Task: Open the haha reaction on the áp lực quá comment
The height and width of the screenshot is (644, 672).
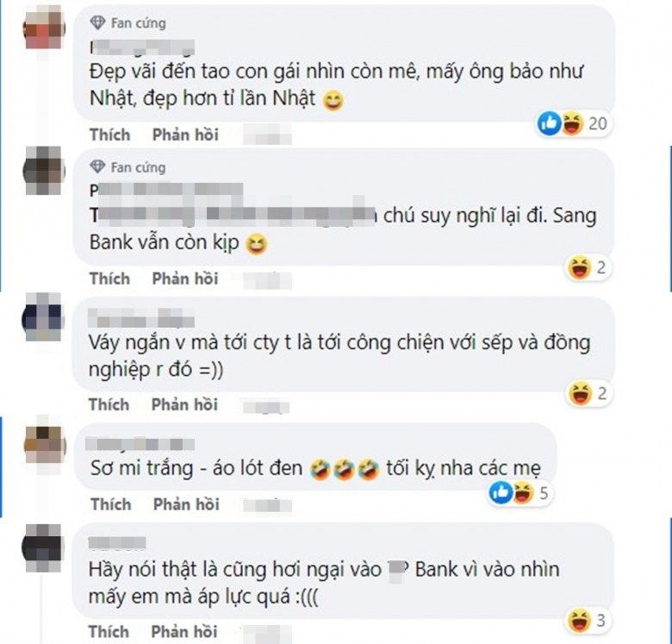Action: pos(579,620)
